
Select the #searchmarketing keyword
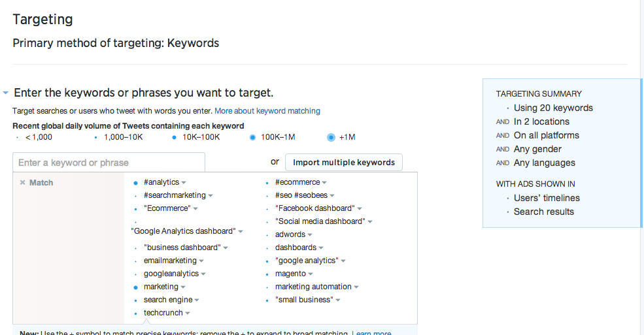175,195
